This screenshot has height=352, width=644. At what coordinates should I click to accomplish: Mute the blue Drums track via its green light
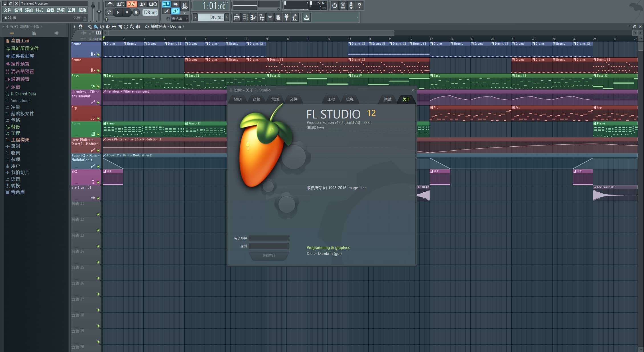point(98,55)
